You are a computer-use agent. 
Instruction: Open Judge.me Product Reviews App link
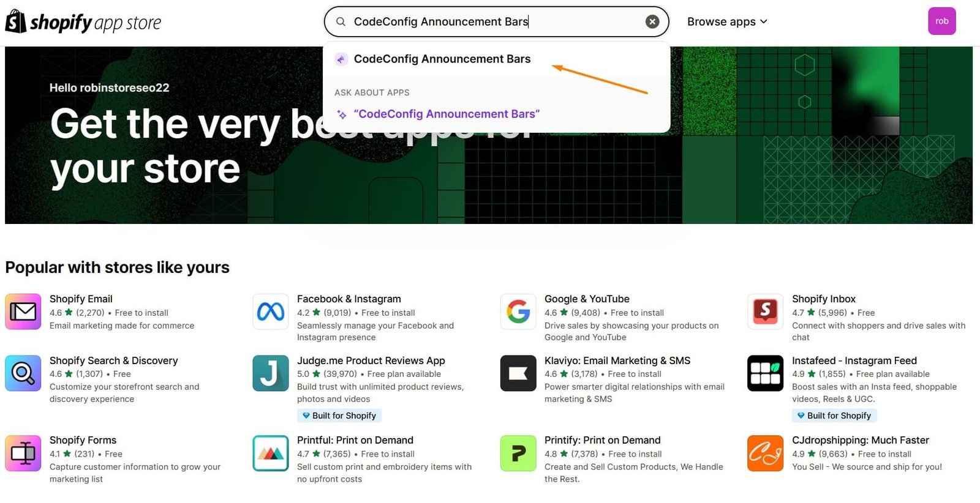coord(371,361)
